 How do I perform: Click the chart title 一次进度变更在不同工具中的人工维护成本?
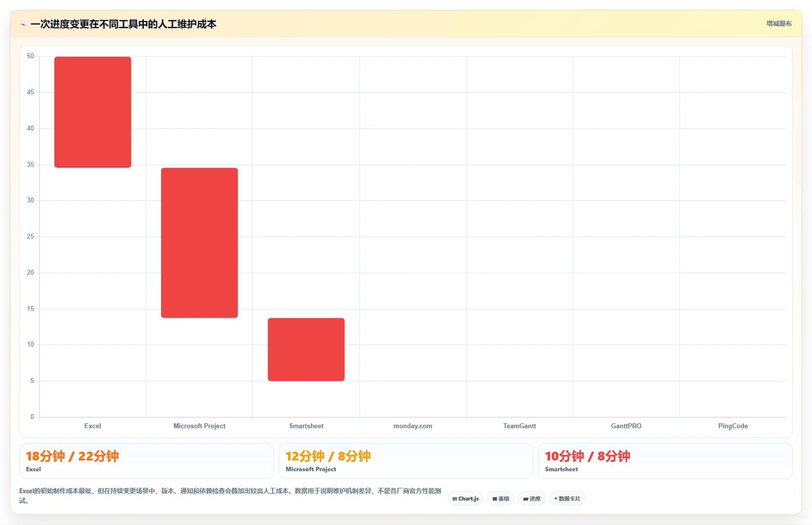tap(123, 24)
